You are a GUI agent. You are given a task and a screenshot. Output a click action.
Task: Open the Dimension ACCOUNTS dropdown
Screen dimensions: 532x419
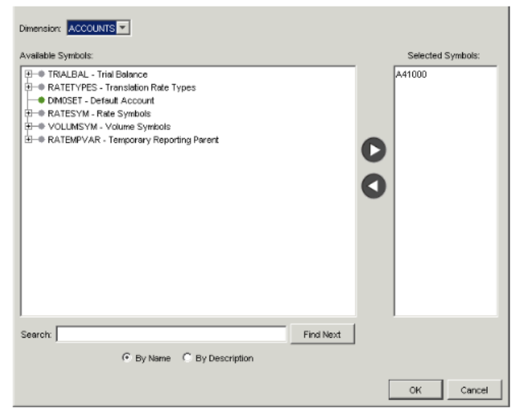click(123, 28)
